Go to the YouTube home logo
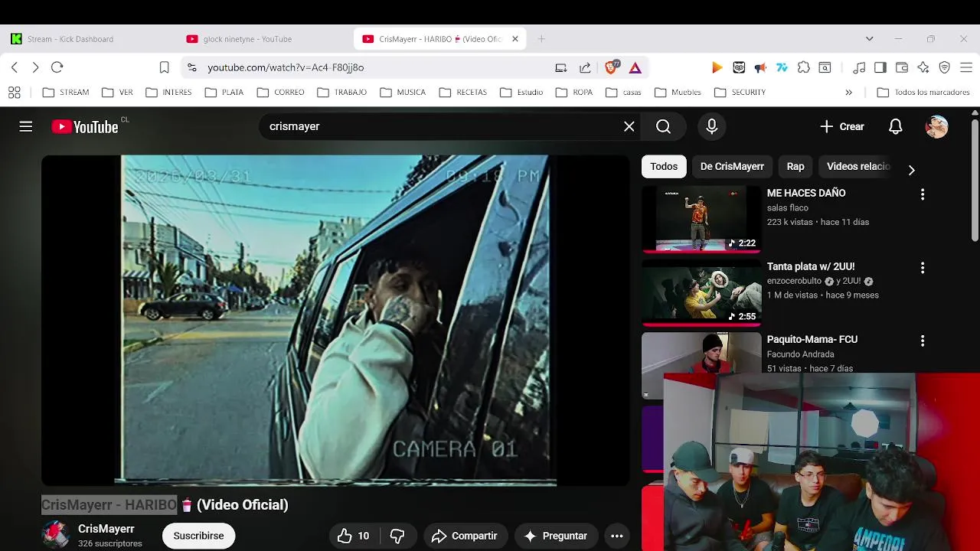 coord(85,127)
